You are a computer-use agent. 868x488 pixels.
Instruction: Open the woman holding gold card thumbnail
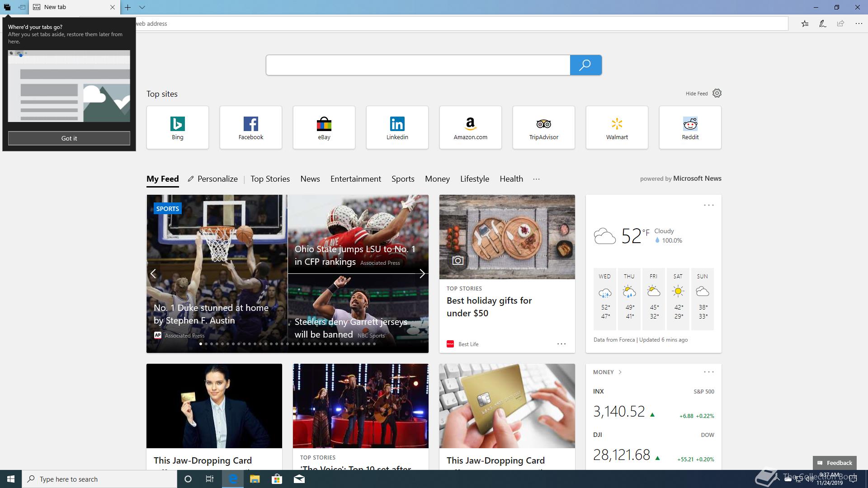214,406
